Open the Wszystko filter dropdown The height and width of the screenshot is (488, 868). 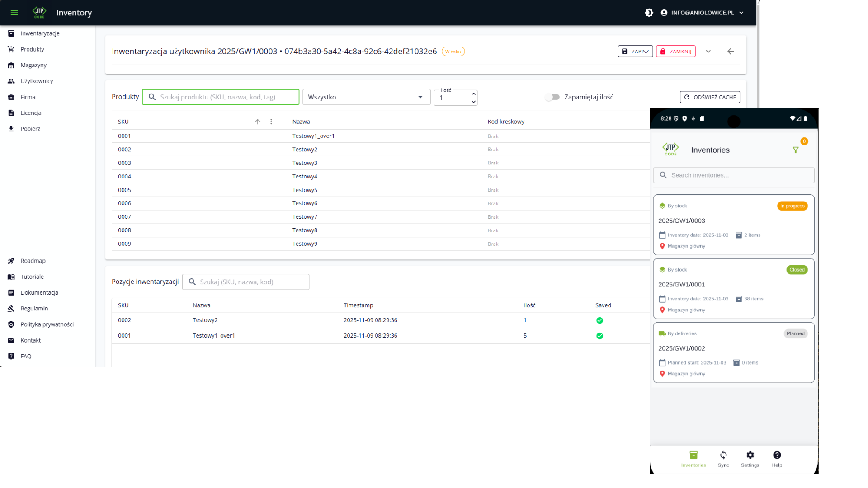coord(366,97)
